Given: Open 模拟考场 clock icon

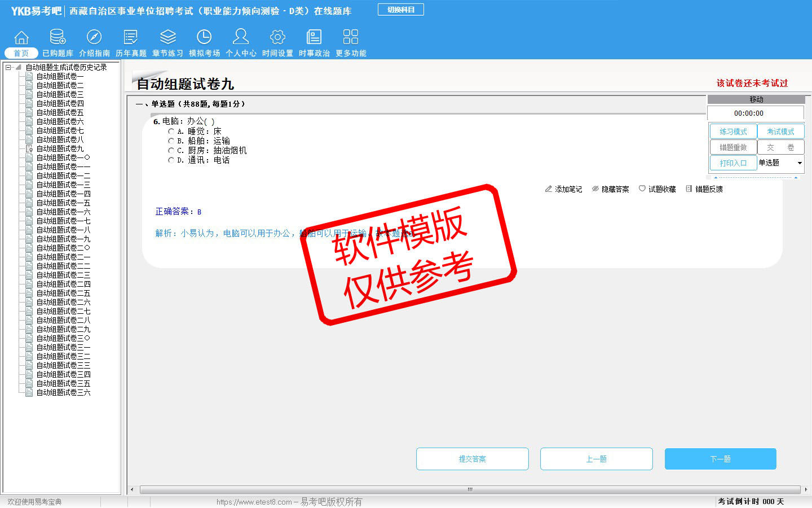Looking at the screenshot, I should [204, 38].
